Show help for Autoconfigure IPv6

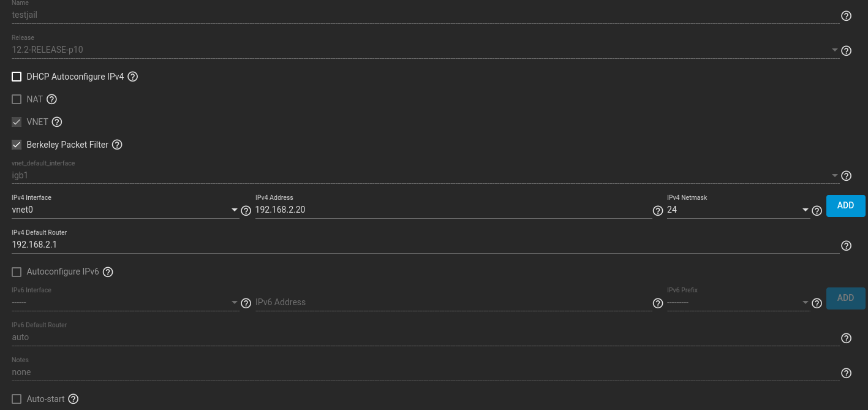pyautogui.click(x=108, y=272)
